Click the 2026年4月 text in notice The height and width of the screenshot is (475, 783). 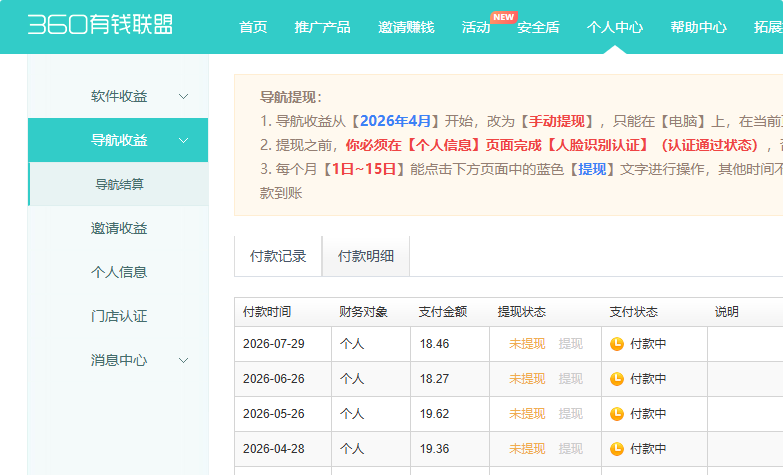pos(395,121)
